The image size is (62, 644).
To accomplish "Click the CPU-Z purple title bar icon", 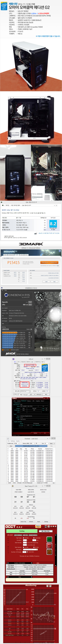I will [x=14, y=359].
